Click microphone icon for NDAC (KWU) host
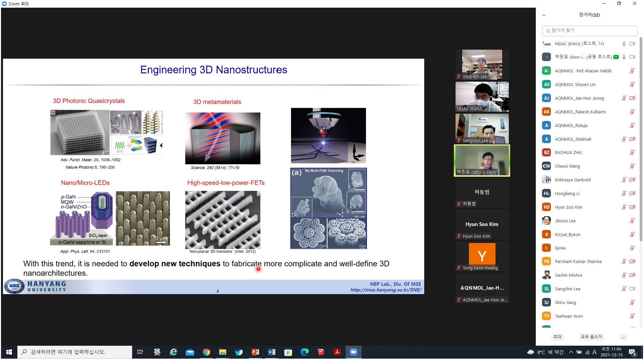This screenshot has width=644, height=360. pos(624,44)
